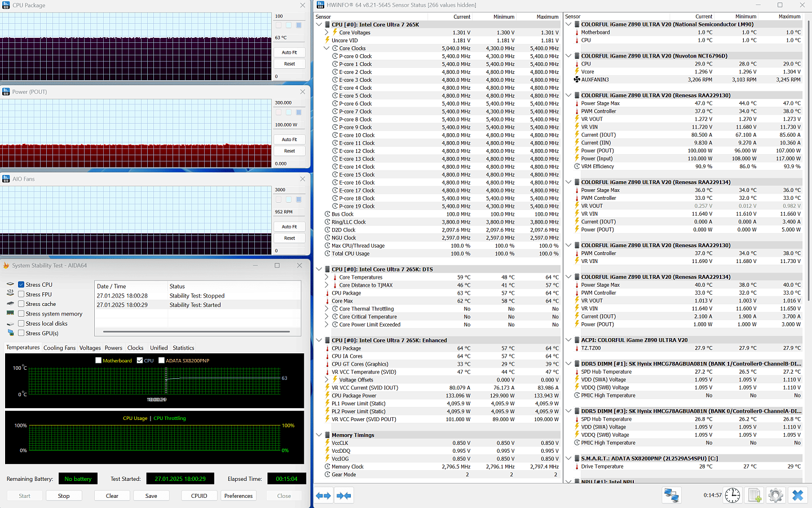Click Auto Fit in the CPU Package graph
The width and height of the screenshot is (812, 508).
[289, 52]
